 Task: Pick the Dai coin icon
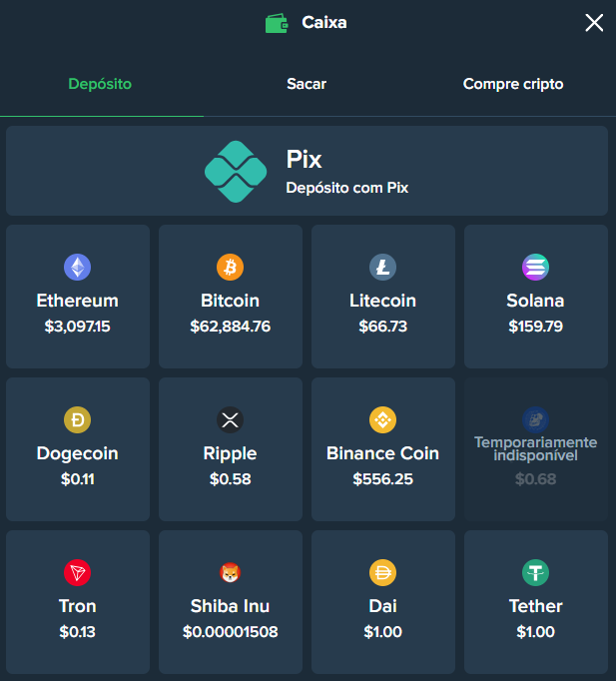383,572
